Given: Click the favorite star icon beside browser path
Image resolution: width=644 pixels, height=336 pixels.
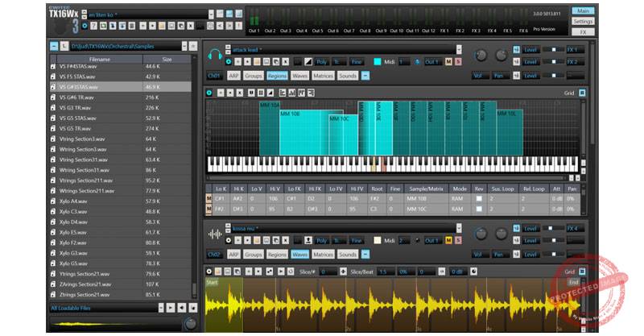Looking at the screenshot, I should (x=192, y=46).
